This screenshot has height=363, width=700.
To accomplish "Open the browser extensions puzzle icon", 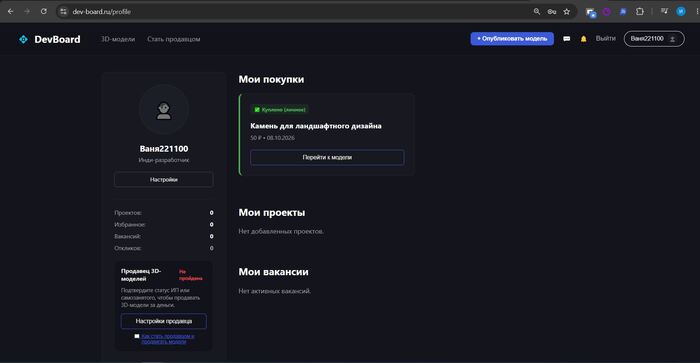I will pyautogui.click(x=640, y=12).
